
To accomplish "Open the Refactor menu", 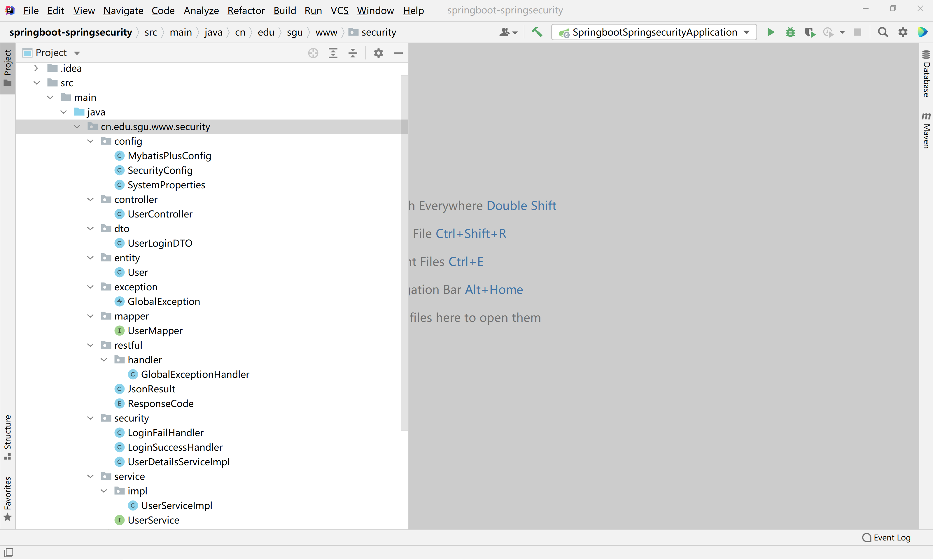I will click(x=246, y=10).
